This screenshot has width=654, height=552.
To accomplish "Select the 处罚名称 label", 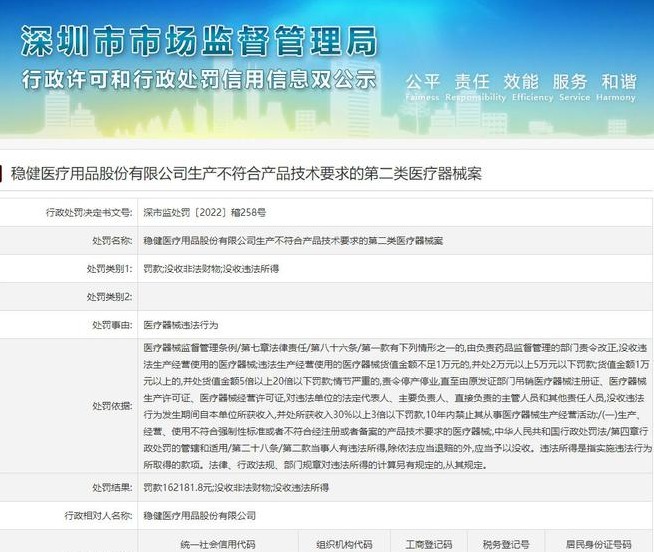I will pyautogui.click(x=112, y=240).
